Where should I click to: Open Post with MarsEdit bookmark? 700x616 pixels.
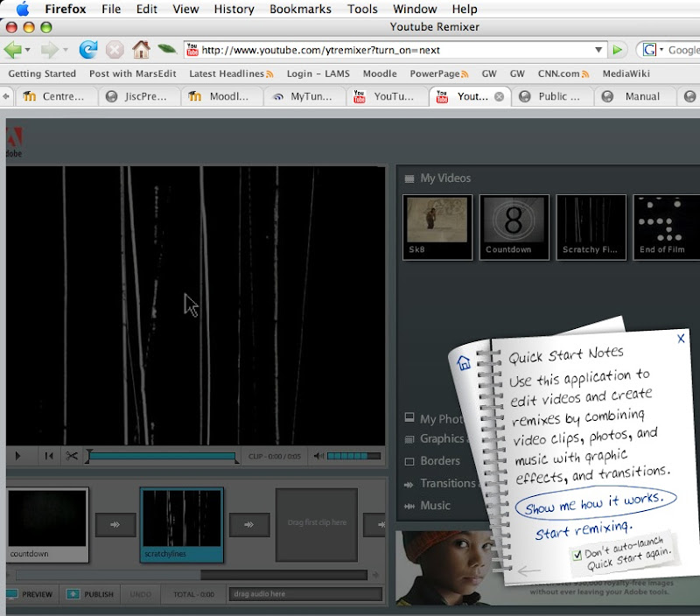coord(133,73)
